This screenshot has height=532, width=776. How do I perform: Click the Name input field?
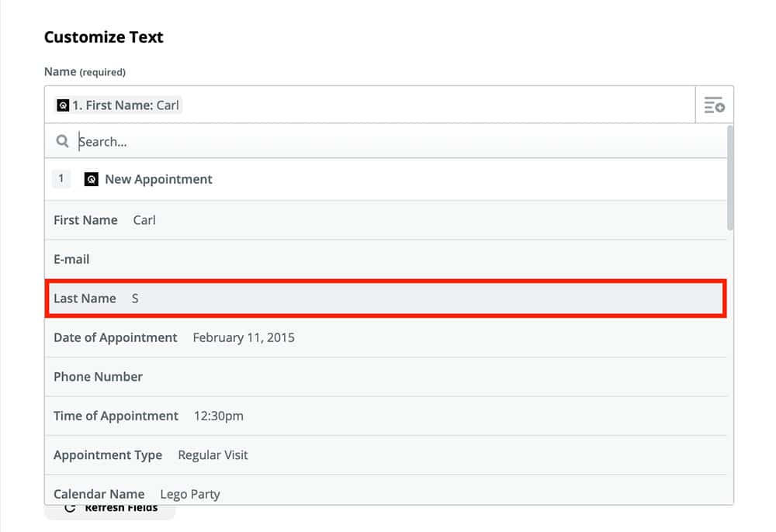coord(435,105)
